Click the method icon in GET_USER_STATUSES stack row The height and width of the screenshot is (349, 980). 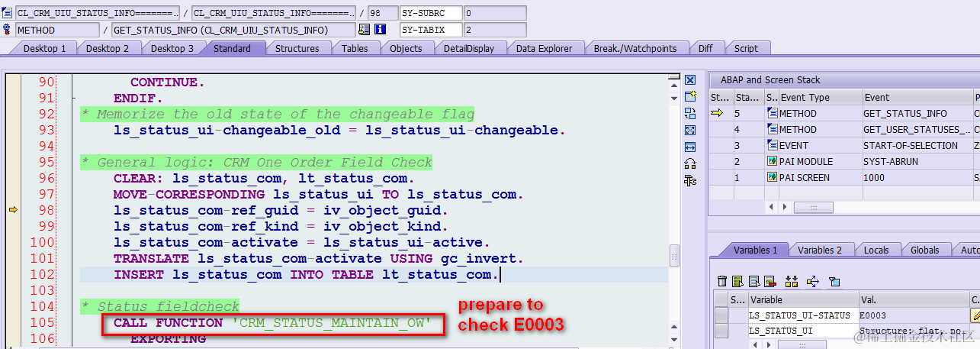[x=772, y=130]
